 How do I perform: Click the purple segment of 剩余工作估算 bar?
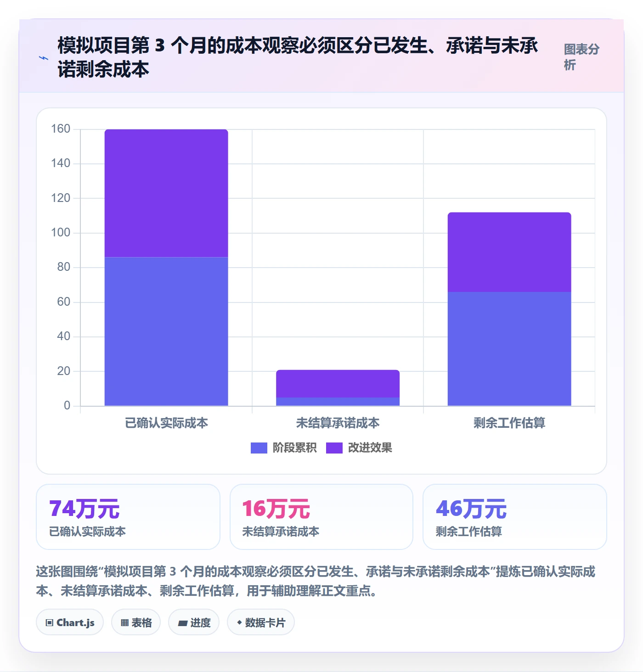click(509, 252)
